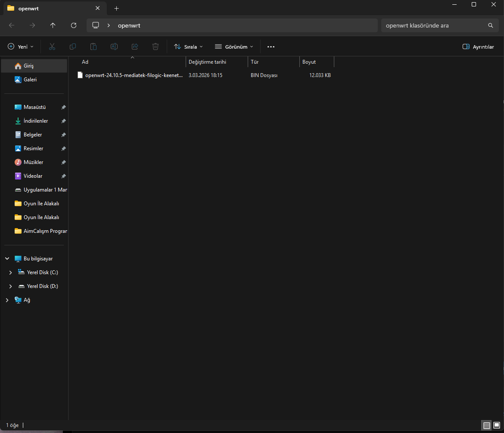
Task: Unpin Videolar using its pin icon
Action: pyautogui.click(x=64, y=176)
